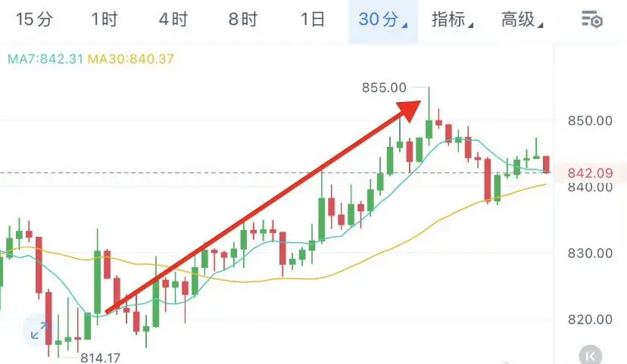Click the 855.00 high price marker

(384, 88)
